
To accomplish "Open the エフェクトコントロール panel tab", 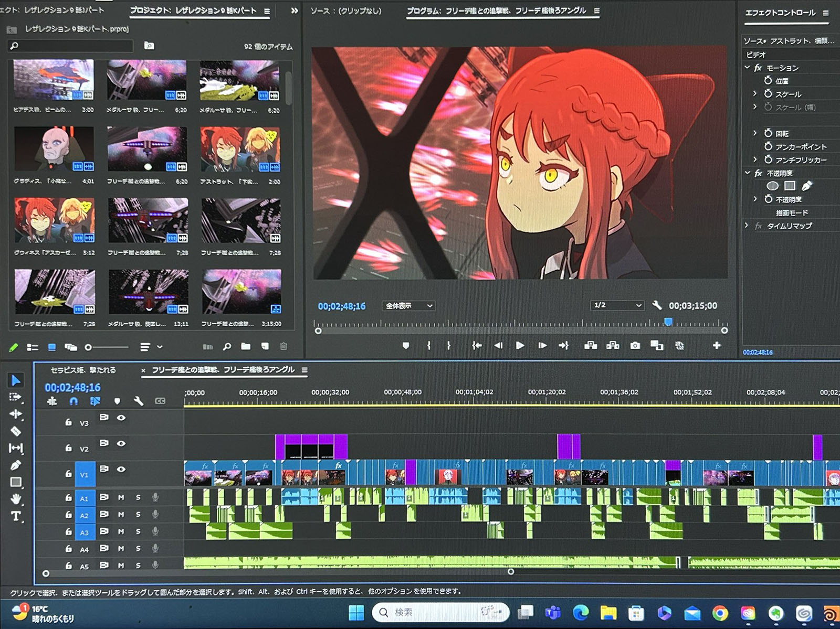I will [x=780, y=13].
